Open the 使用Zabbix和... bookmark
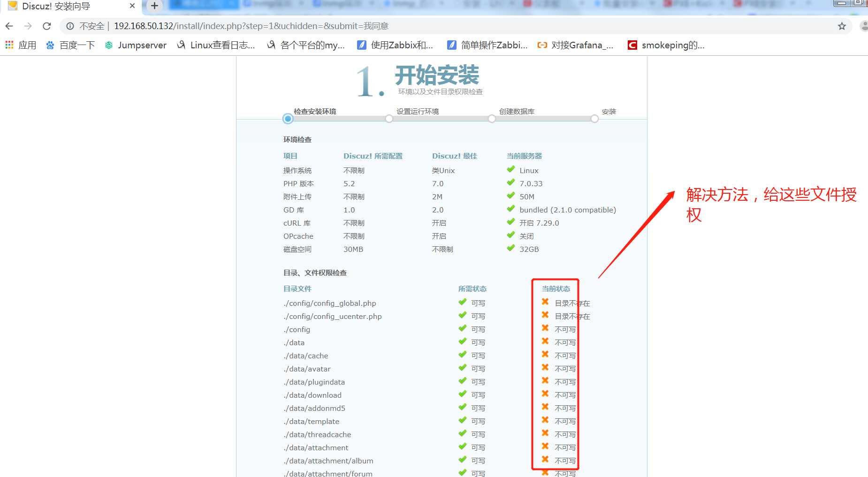Image resolution: width=868 pixels, height=477 pixels. coord(395,45)
